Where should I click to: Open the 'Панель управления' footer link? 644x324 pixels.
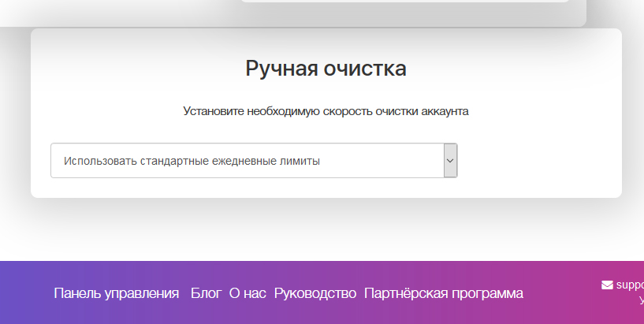117,293
